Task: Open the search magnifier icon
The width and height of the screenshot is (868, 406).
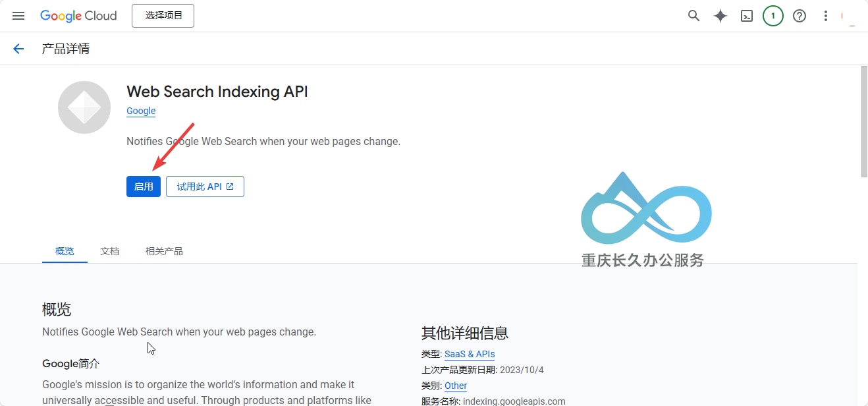Action: tap(693, 16)
